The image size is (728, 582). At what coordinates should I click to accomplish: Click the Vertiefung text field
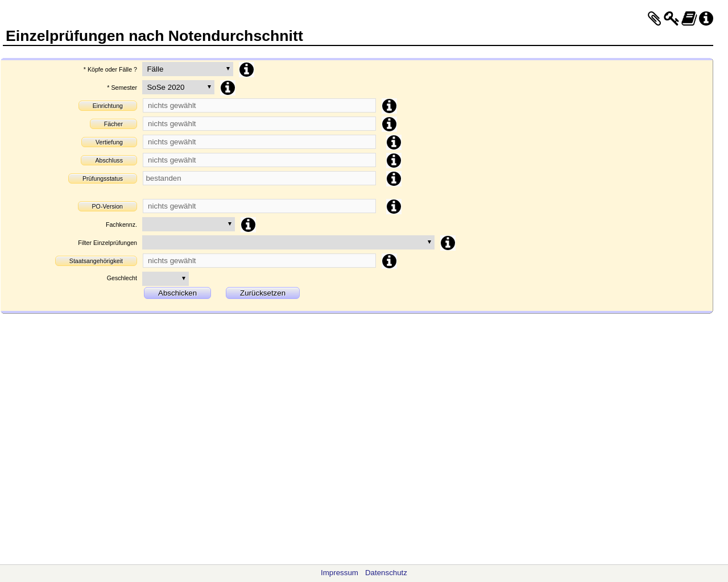[x=259, y=142]
